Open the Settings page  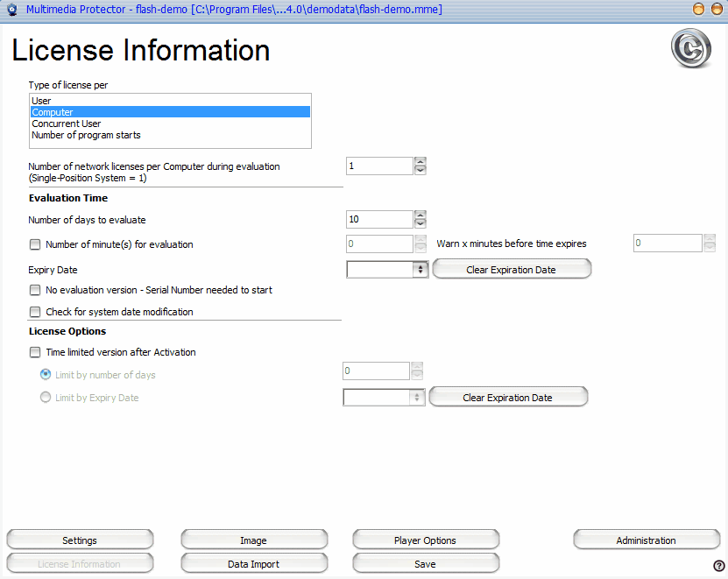click(x=80, y=540)
